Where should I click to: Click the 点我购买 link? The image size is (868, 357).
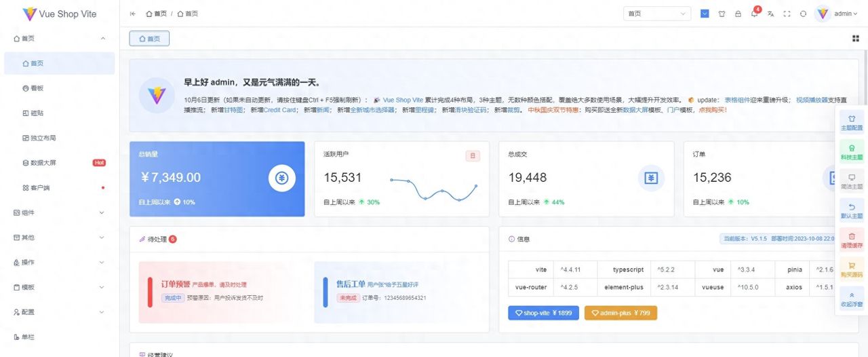click(713, 110)
